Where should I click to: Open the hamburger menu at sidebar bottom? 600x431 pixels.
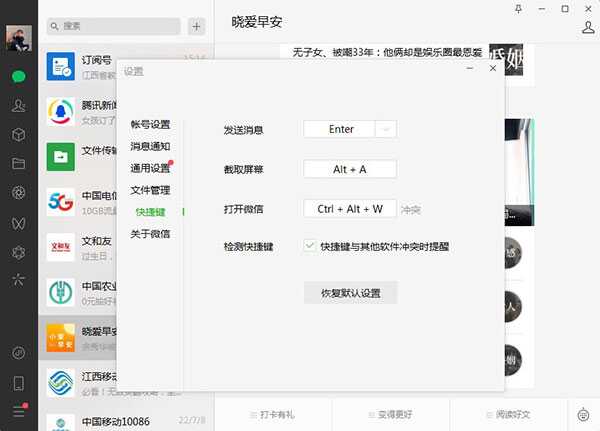pos(18,411)
